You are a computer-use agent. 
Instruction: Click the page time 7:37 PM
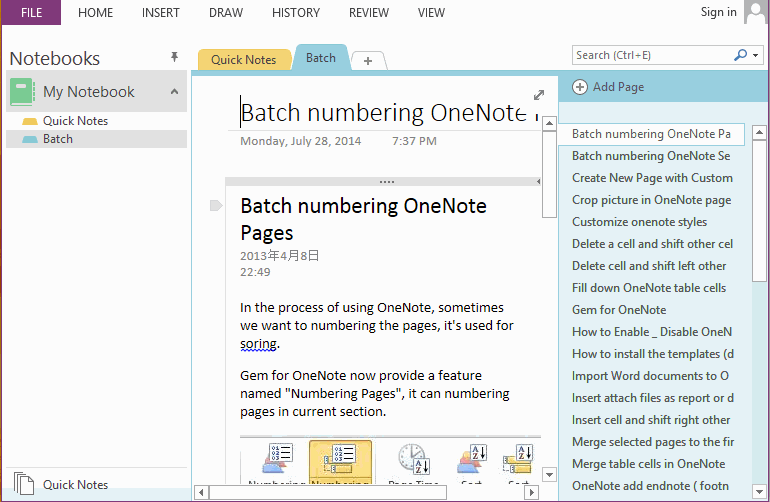[x=414, y=141]
